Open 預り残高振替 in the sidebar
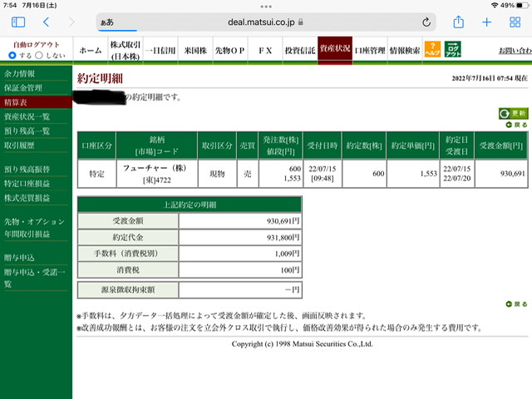The width and height of the screenshot is (532, 399). click(27, 170)
